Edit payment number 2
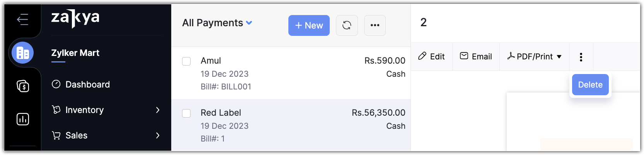 click(x=431, y=57)
